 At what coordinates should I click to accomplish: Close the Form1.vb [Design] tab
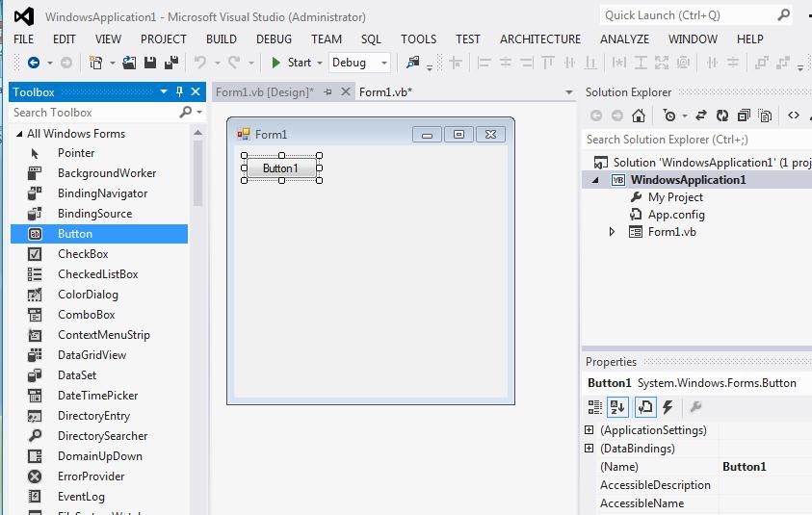346,91
